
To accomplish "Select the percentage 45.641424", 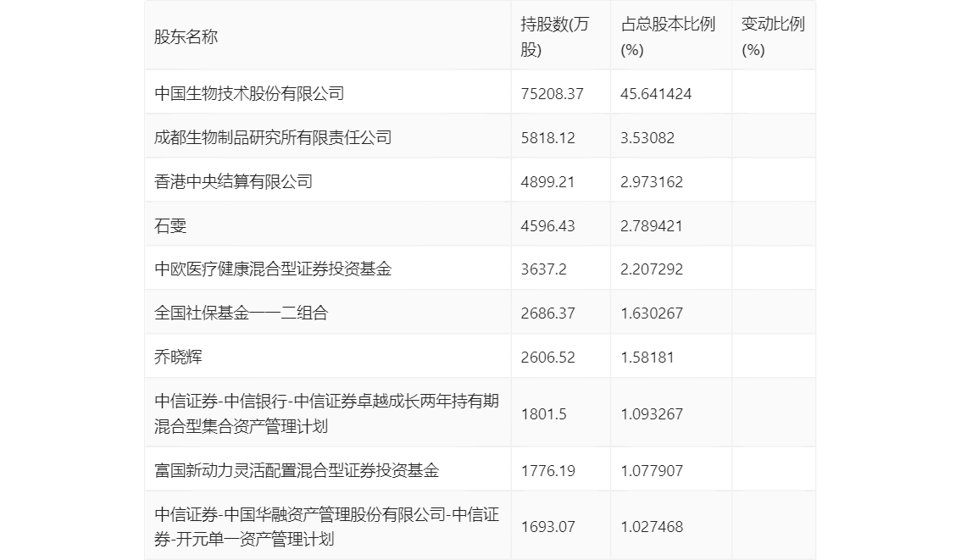I will [656, 94].
